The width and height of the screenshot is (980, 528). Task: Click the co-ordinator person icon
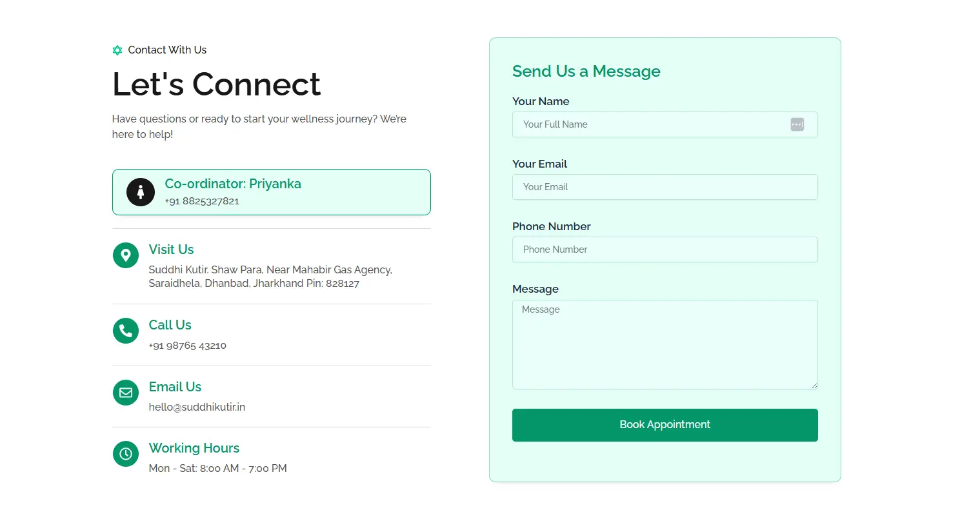point(141,192)
